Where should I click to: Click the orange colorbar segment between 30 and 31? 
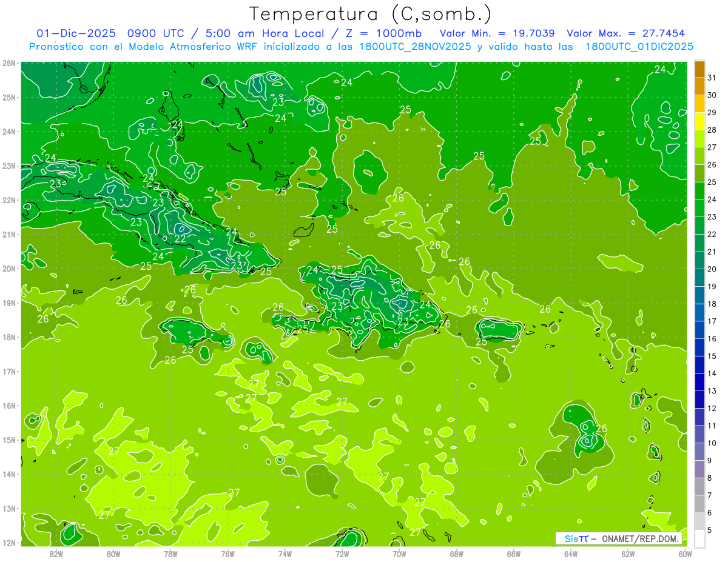point(699,87)
